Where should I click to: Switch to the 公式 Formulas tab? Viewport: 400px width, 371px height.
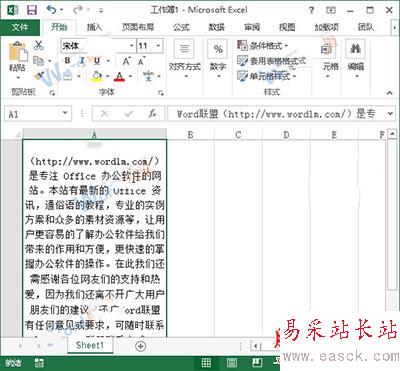pyautogui.click(x=181, y=27)
